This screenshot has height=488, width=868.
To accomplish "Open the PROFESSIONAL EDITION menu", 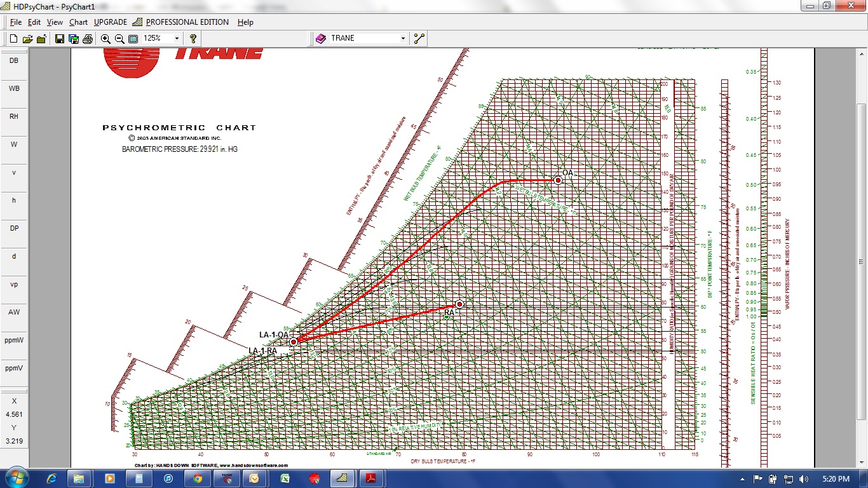I will (x=181, y=22).
